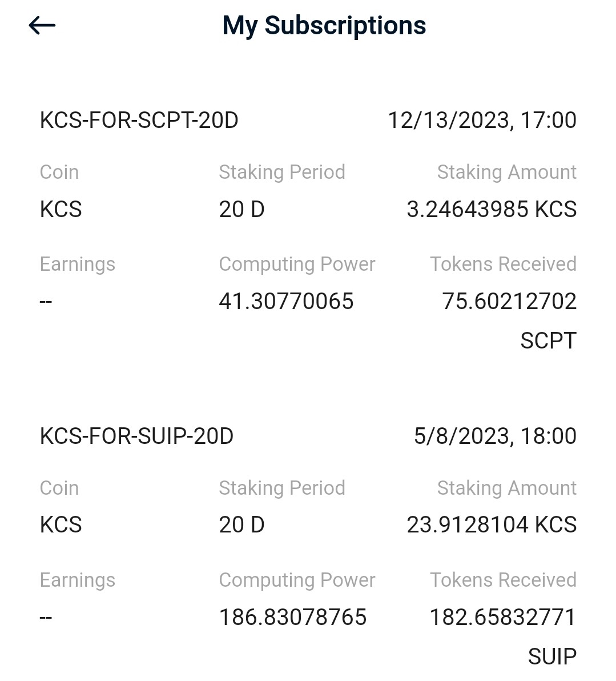The image size is (616, 681).
Task: Click the second Staking Amount label
Action: click(506, 488)
